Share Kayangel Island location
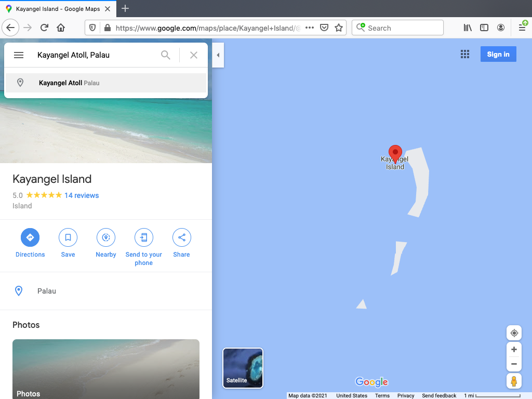Viewport: 532px width, 399px height. [x=182, y=238]
